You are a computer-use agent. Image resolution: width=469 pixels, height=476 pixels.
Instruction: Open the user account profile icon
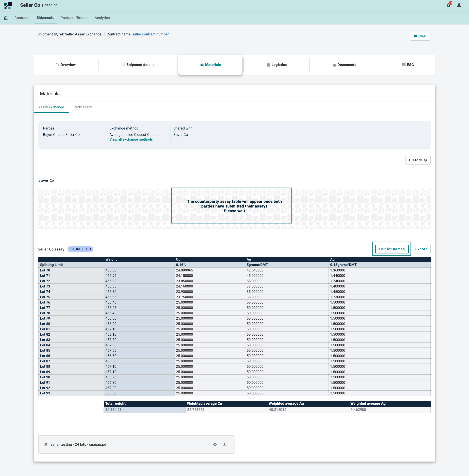point(459,5)
